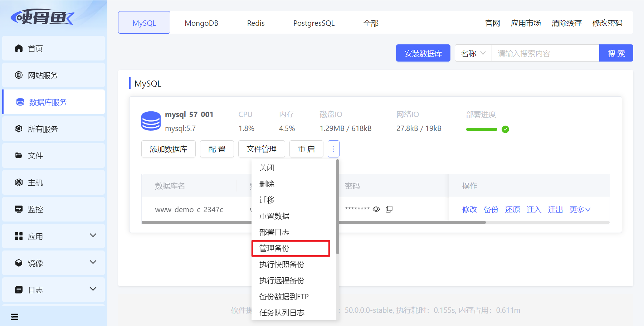Expand the 日志 sidebar section chevron
The height and width of the screenshot is (326, 644).
coord(93,289)
